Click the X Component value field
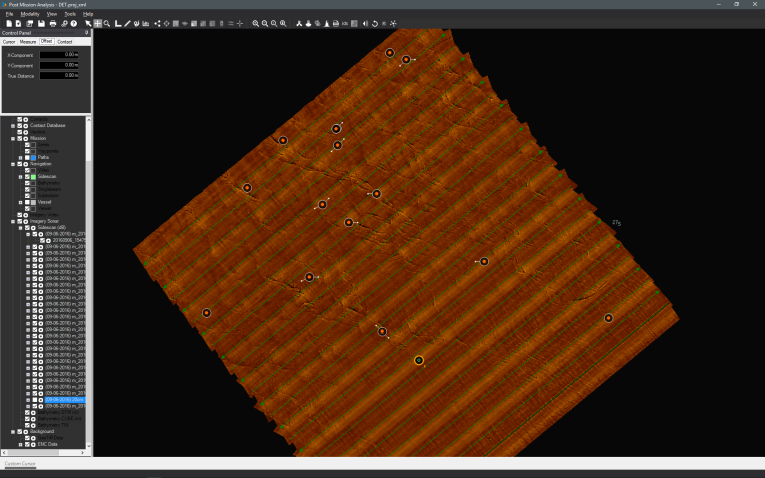This screenshot has width=765, height=478. pyautogui.click(x=59, y=55)
